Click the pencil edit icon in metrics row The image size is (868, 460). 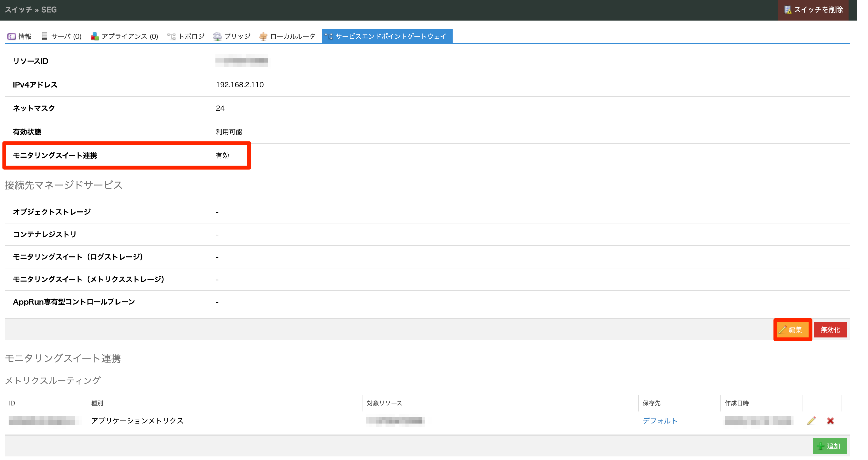tap(811, 421)
